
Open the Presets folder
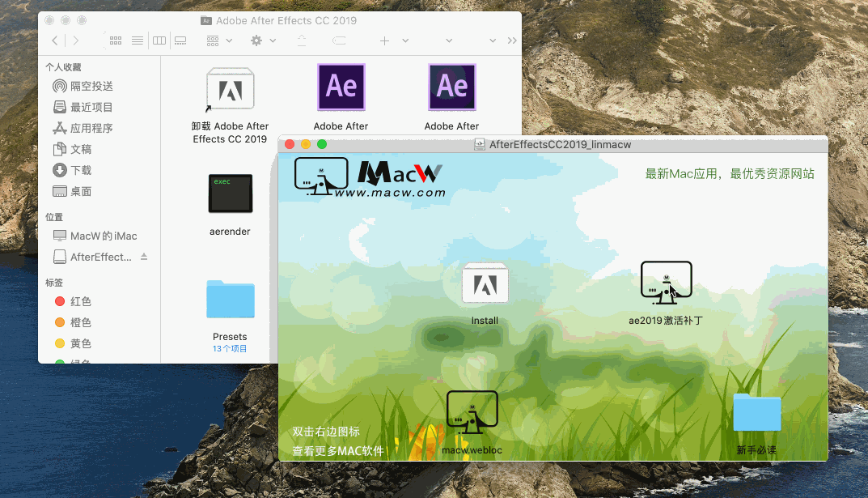coord(230,300)
